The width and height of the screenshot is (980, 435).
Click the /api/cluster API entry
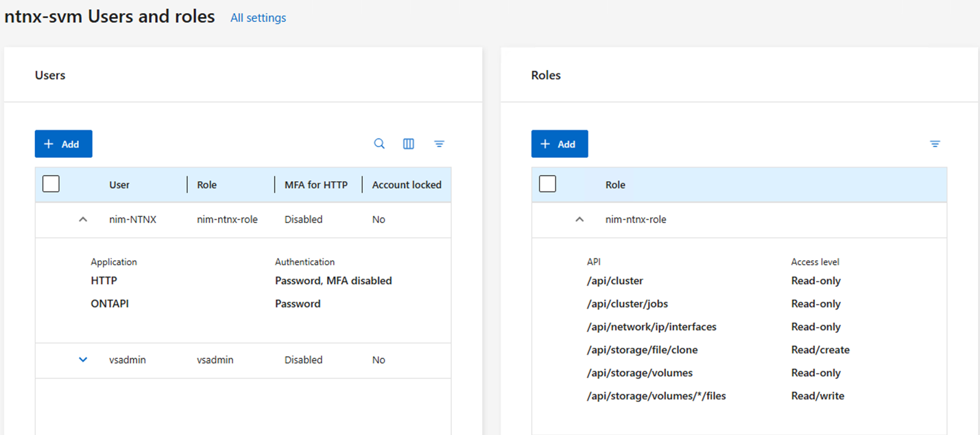click(x=615, y=281)
